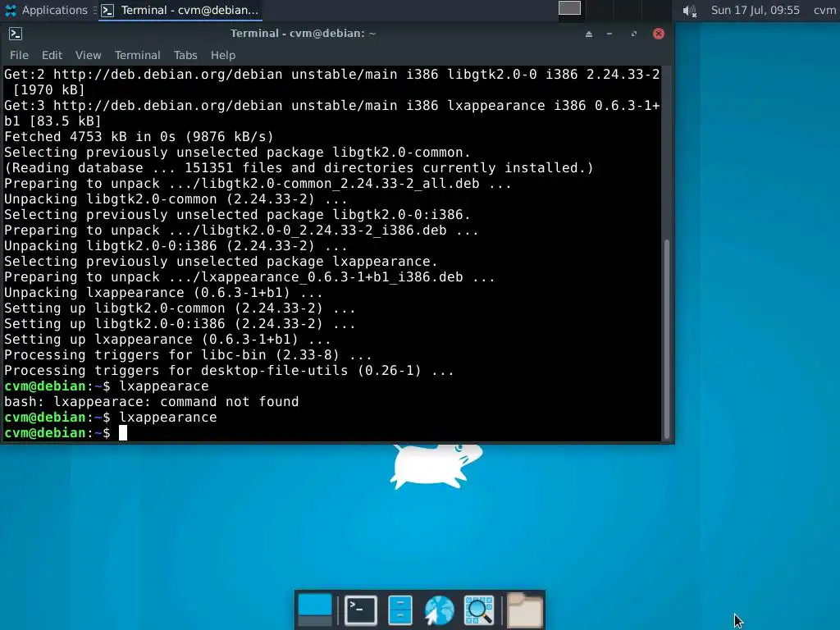
Task: Maximize the Terminal window
Action: (634, 34)
